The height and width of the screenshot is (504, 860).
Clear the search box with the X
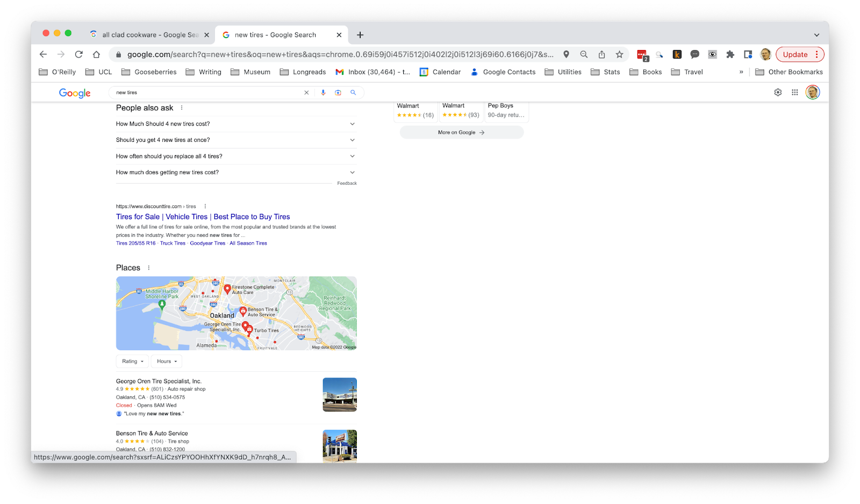click(306, 92)
